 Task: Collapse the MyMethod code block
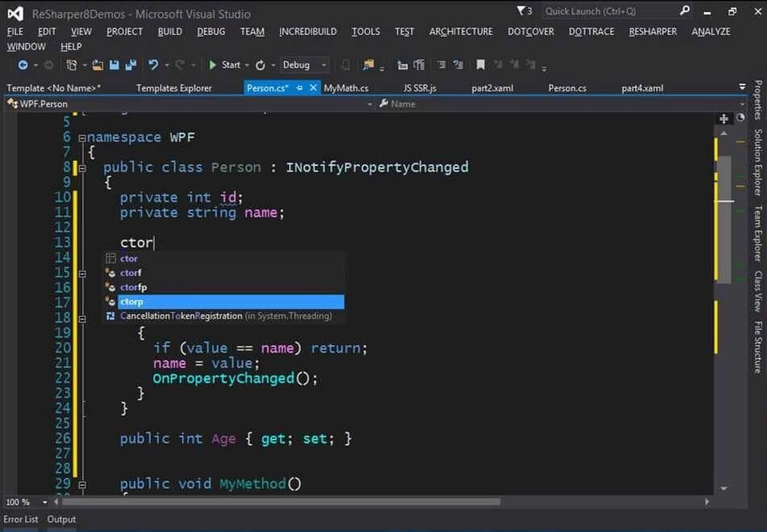(x=83, y=484)
